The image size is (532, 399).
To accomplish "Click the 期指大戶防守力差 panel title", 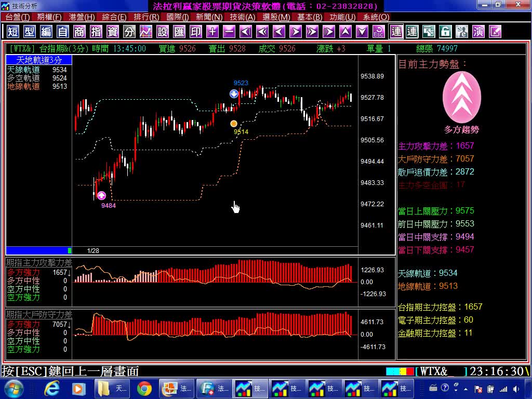I will 39,315.
